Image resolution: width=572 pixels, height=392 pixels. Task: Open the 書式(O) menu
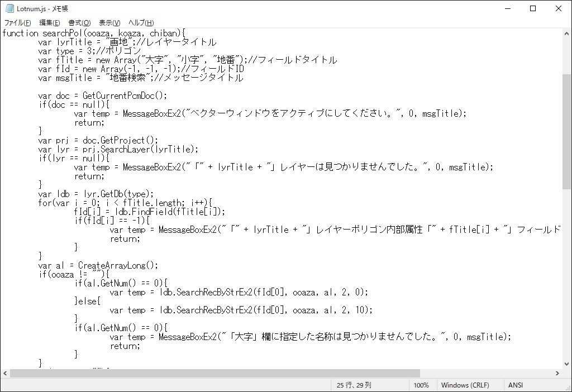(79, 22)
